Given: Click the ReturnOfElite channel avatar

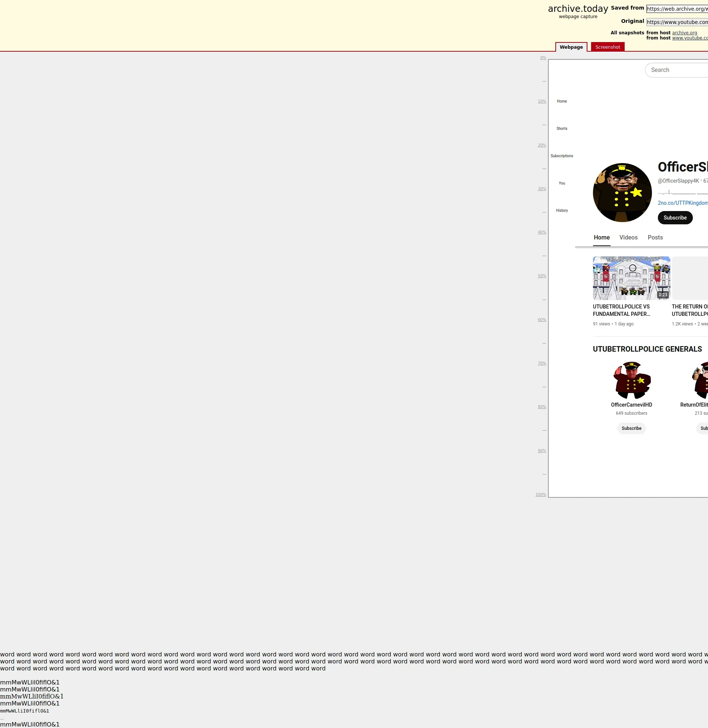Looking at the screenshot, I should pos(701,380).
